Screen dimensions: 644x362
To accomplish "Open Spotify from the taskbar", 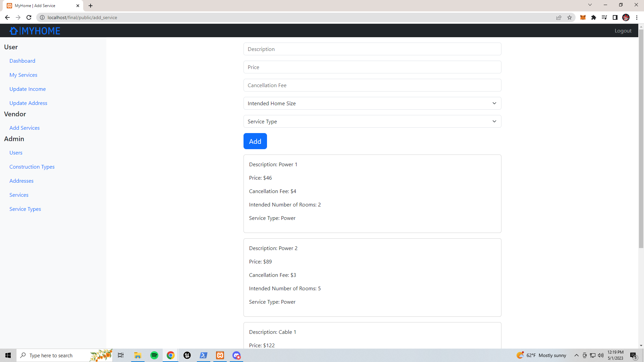I will pos(154,355).
